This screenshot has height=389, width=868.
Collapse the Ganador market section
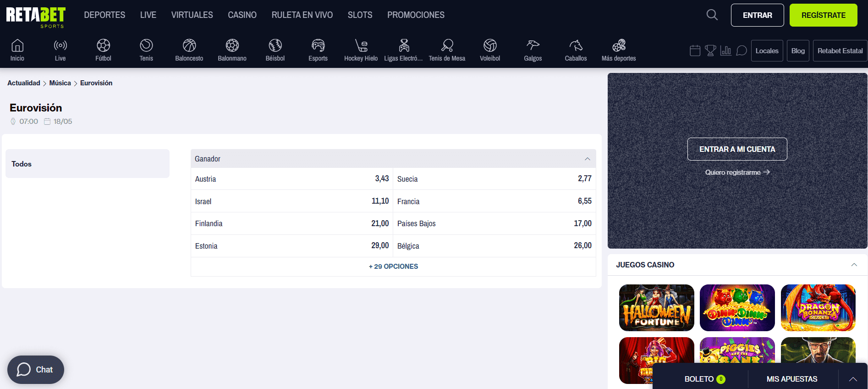click(587, 159)
